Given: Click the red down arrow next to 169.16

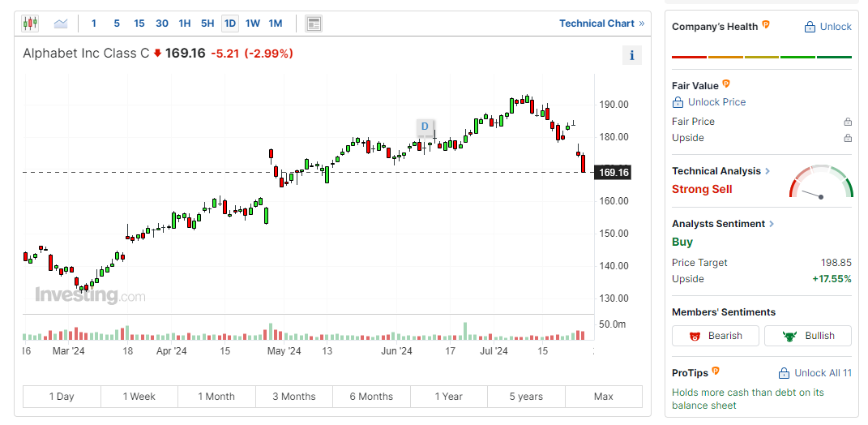Looking at the screenshot, I should (157, 54).
